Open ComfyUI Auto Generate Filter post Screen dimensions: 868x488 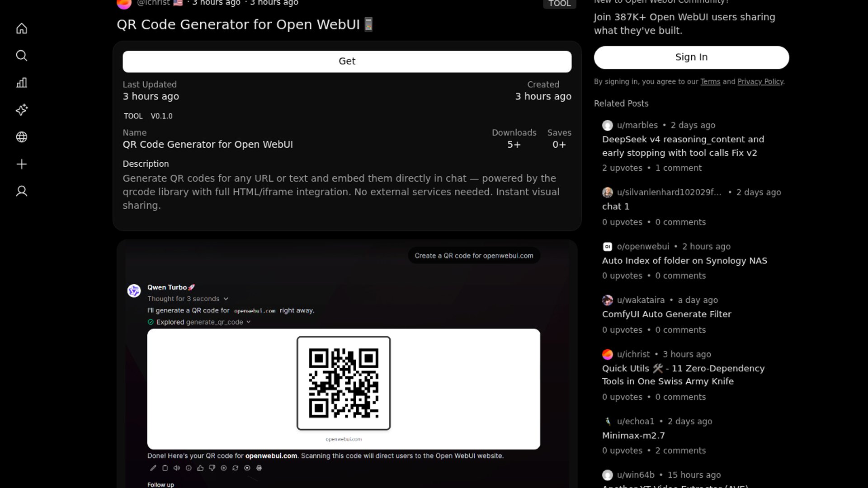(x=666, y=314)
